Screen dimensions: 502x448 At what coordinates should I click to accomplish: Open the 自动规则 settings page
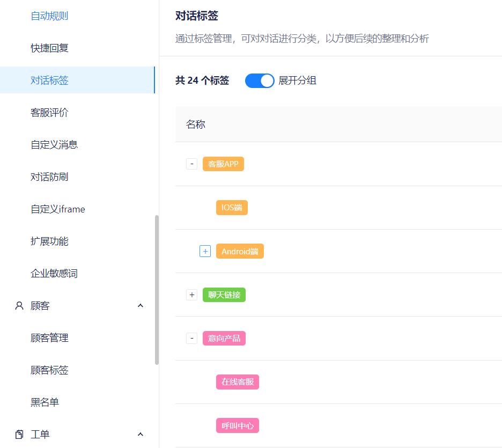pyautogui.click(x=49, y=16)
